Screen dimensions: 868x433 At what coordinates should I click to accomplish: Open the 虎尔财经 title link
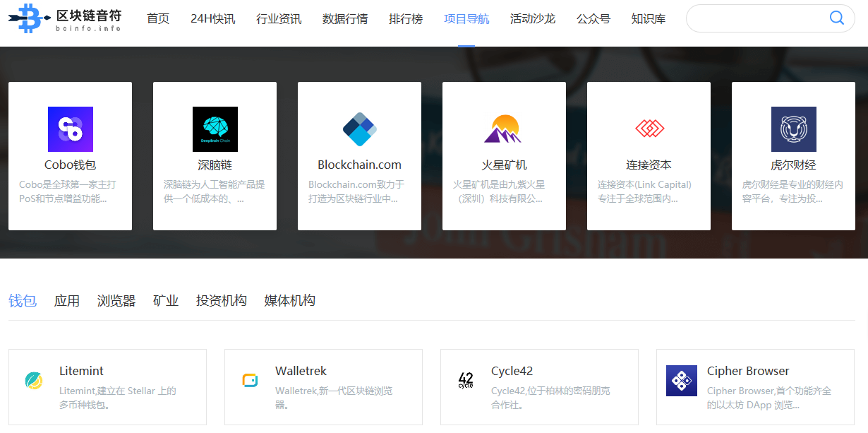pos(794,165)
